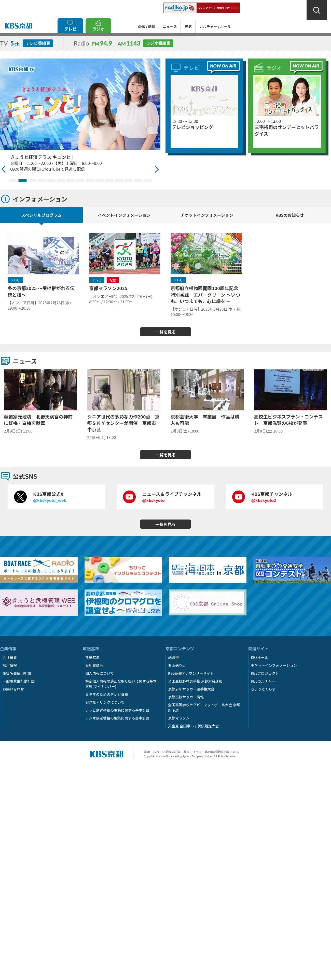Image resolution: width=331 pixels, height=980 pixels.
Task: Select the last carousel indicator dot
Action: click(148, 181)
